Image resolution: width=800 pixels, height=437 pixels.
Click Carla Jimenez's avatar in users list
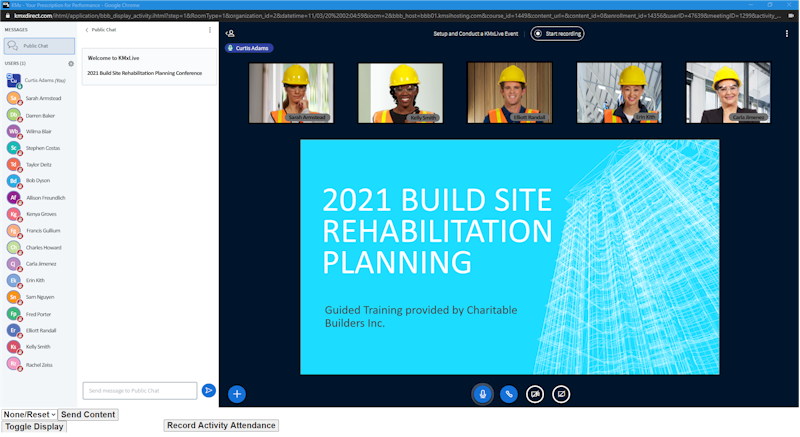14,264
